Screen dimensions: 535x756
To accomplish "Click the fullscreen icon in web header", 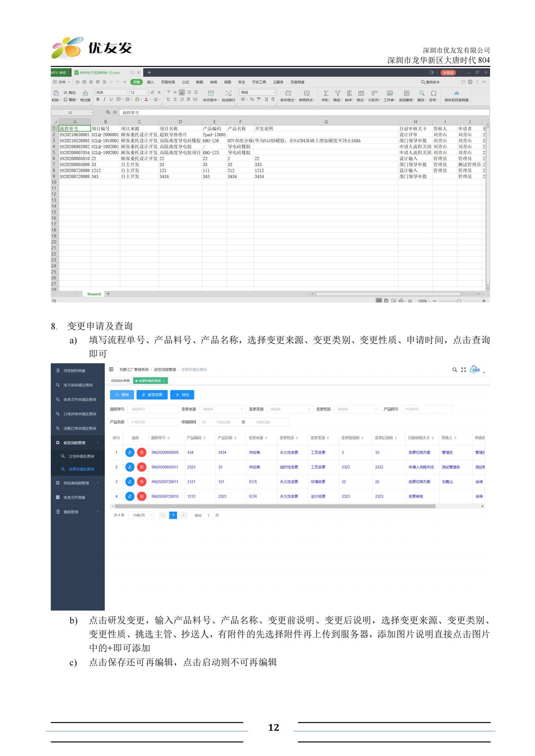I will pos(463,370).
